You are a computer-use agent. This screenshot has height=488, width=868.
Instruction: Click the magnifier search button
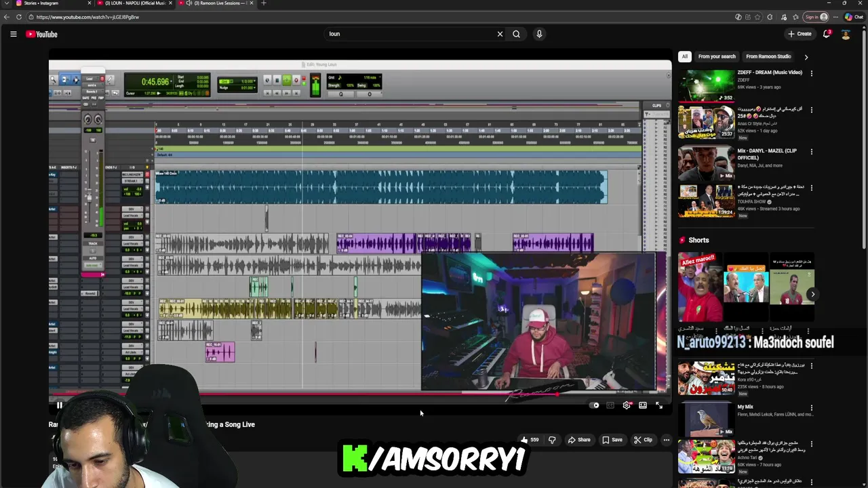pyautogui.click(x=516, y=34)
